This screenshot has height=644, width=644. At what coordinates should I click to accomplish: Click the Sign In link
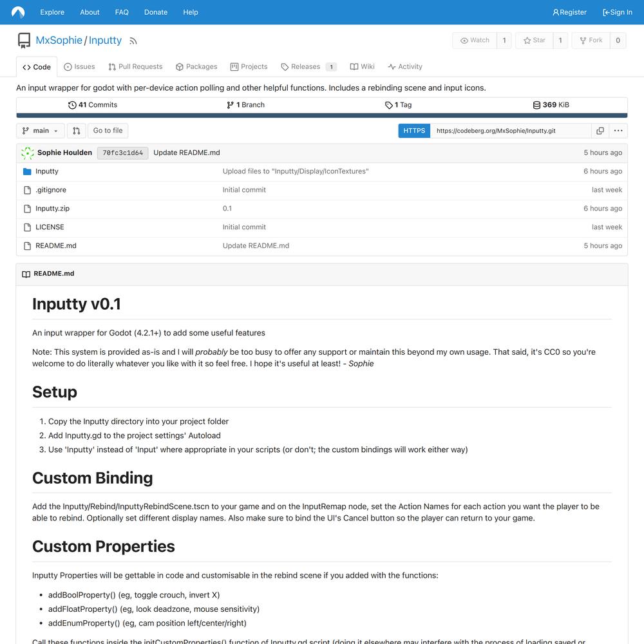[x=618, y=12]
